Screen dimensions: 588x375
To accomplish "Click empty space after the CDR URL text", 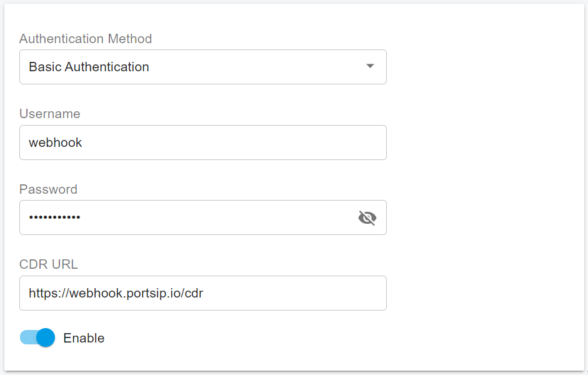I will (x=300, y=293).
